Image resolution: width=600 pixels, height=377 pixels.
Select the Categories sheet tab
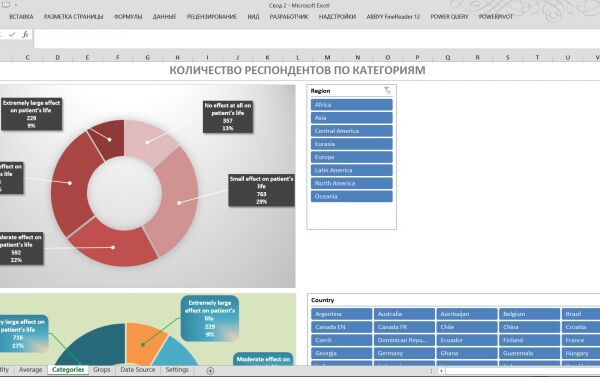coord(68,370)
